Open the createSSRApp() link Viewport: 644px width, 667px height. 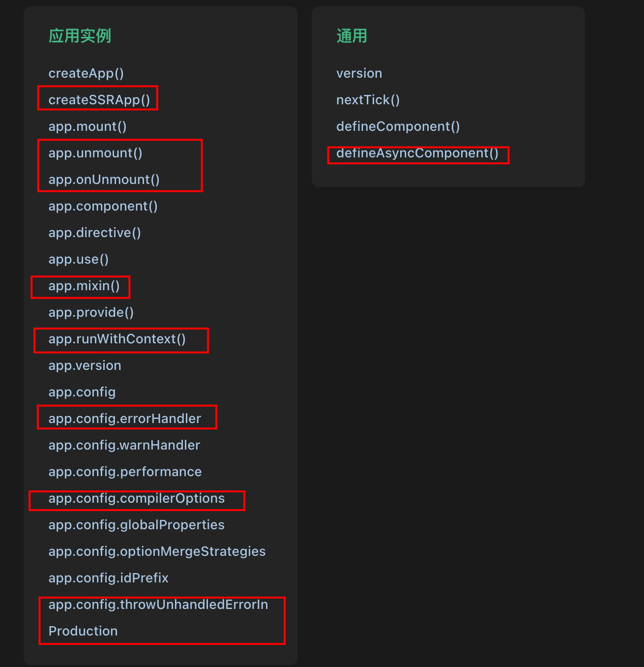99,100
